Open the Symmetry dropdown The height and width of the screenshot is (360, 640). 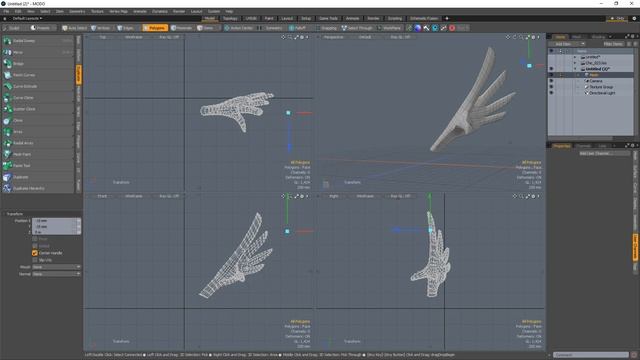pyautogui.click(x=271, y=28)
